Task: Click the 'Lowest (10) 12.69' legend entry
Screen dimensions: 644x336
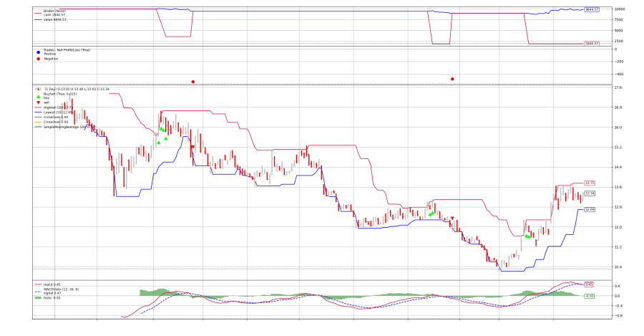Action: (x=59, y=112)
